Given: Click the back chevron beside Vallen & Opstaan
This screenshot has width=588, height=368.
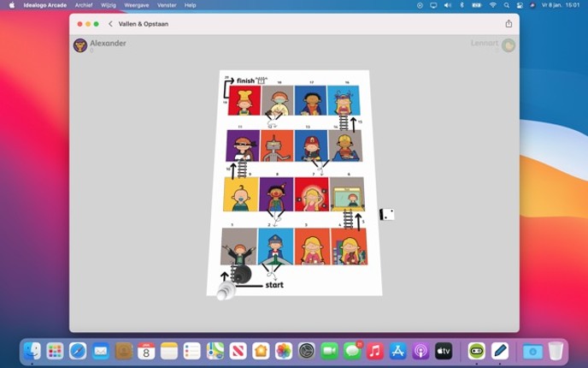Looking at the screenshot, I should pos(110,24).
